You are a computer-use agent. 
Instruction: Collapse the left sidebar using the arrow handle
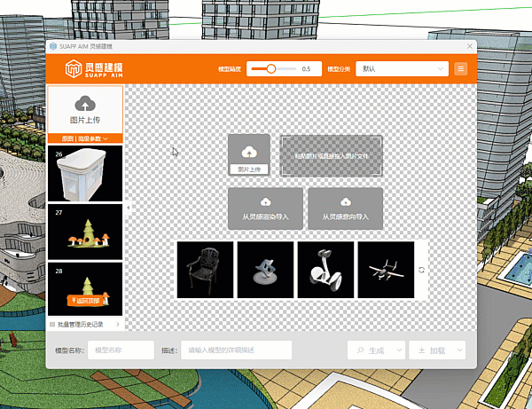pyautogui.click(x=129, y=207)
